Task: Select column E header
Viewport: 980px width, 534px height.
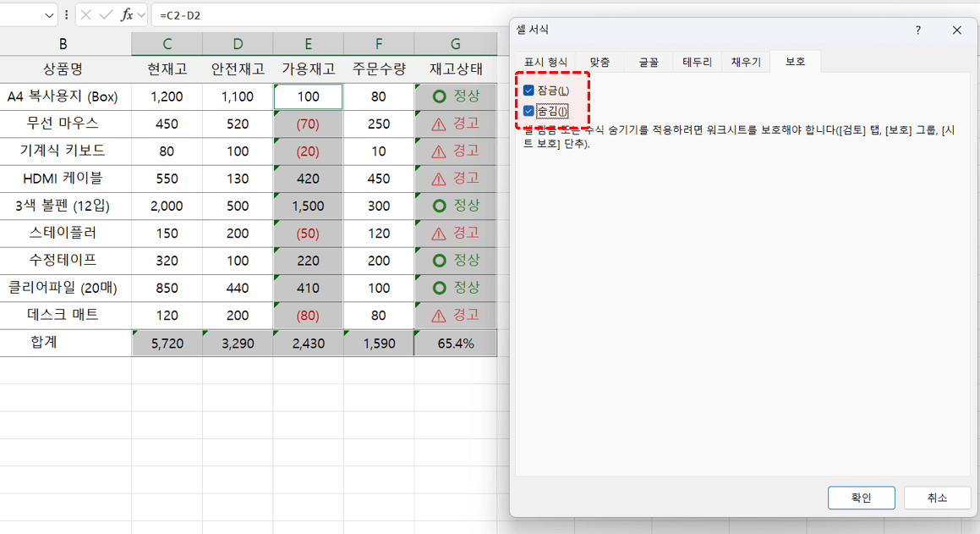Action: pos(308,44)
